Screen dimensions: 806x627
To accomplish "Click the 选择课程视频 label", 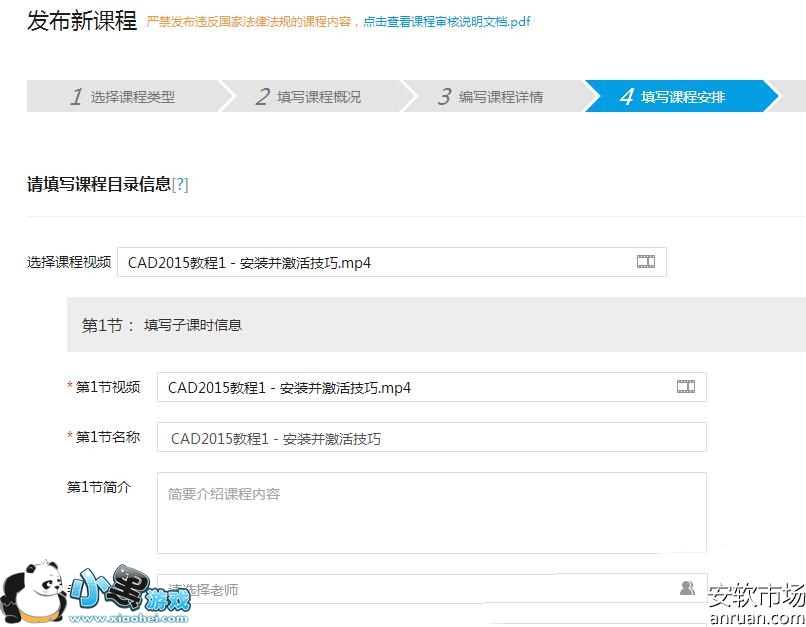I will tap(69, 262).
